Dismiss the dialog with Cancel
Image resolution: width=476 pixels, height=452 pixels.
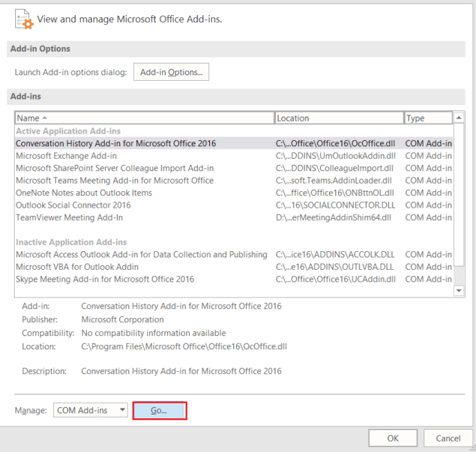click(x=448, y=438)
